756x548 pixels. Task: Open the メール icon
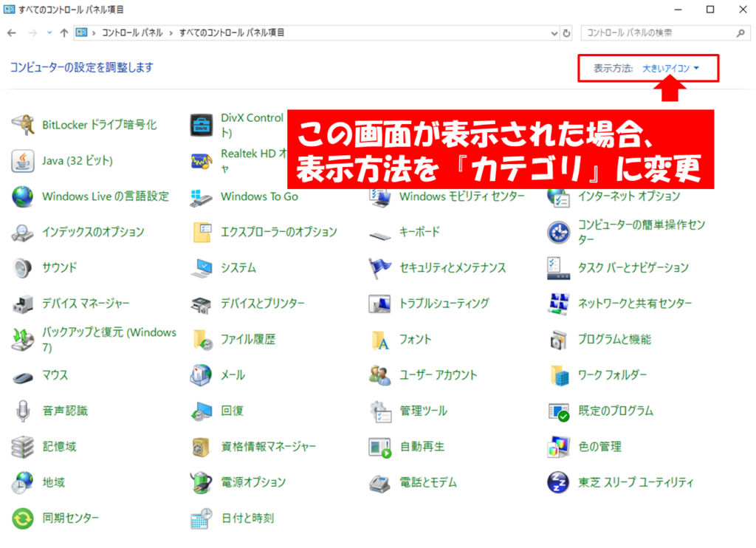tap(201, 375)
